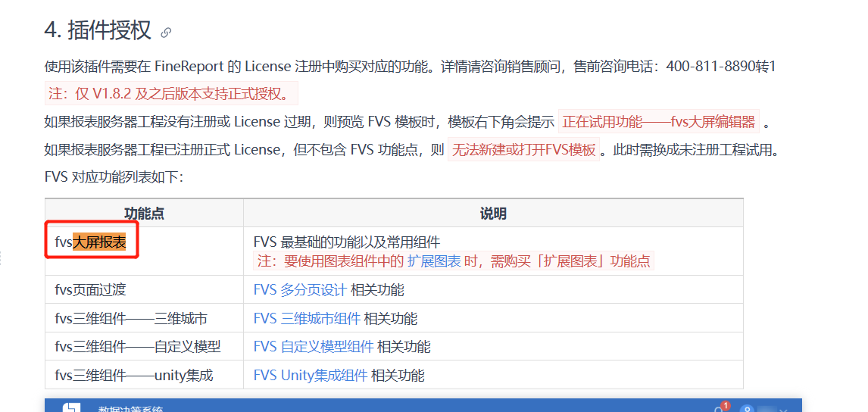Open the FVS 自定义模型组件 link
The height and width of the screenshot is (412, 868).
[314, 347]
